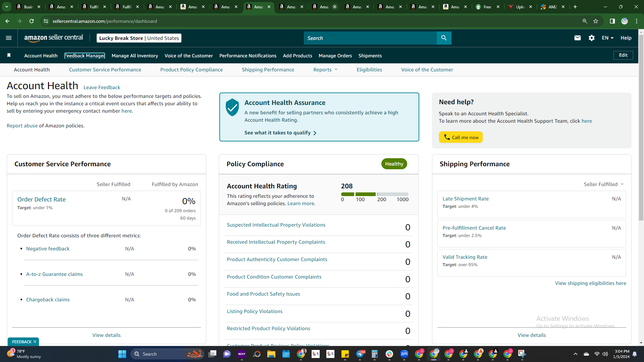Click the browser back arrow
The image size is (644, 362).
7,21
